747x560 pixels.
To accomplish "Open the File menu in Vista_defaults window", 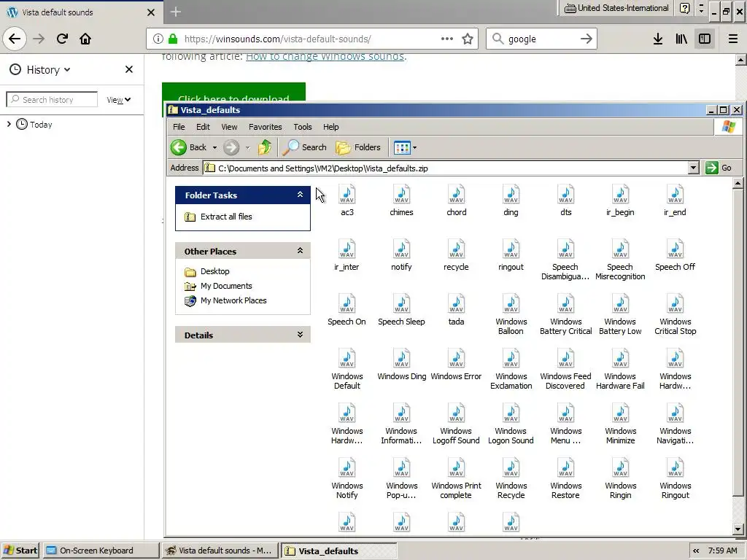I will [179, 127].
